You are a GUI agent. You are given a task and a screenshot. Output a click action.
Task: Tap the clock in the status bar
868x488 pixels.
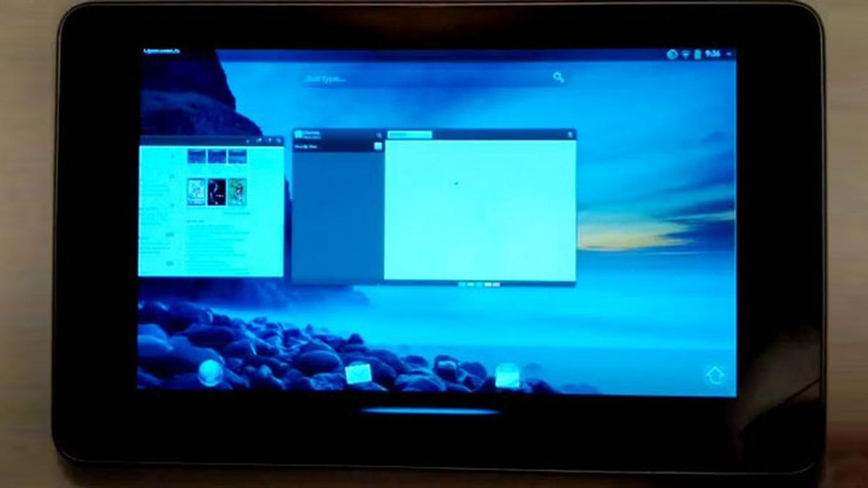712,53
